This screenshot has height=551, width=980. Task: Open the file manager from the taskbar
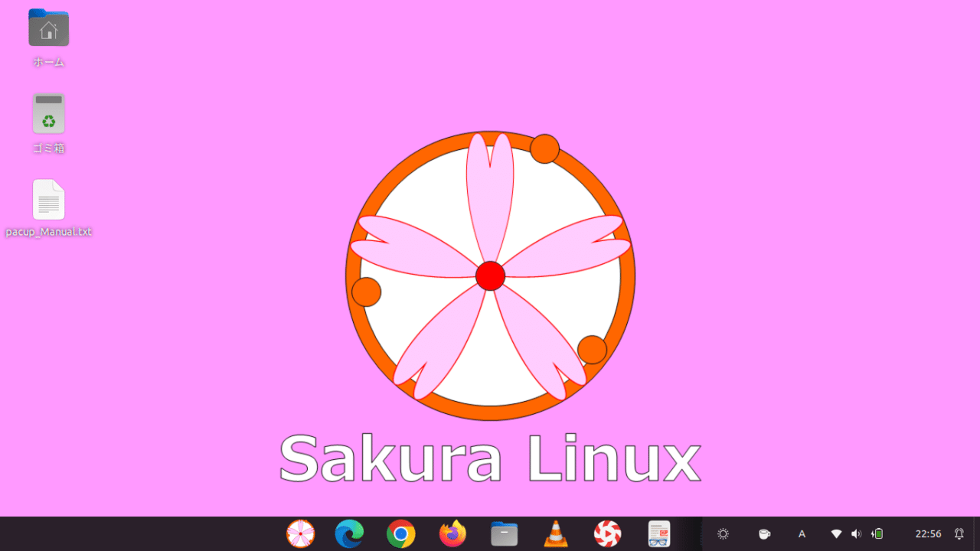coord(504,533)
